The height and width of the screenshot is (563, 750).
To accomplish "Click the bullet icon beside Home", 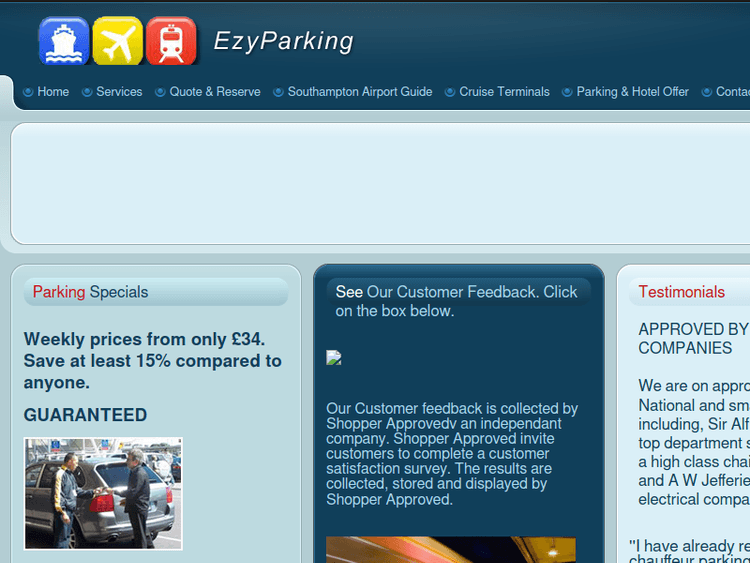I will click(28, 92).
